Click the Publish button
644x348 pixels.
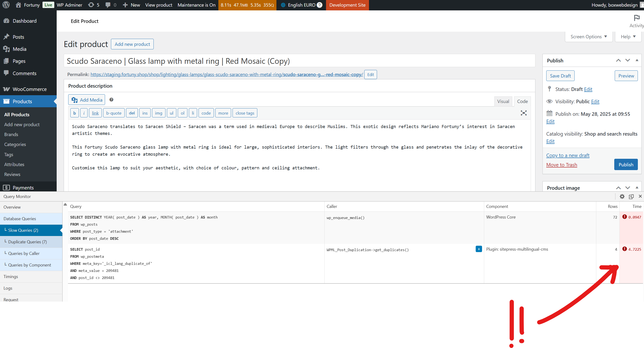point(626,165)
